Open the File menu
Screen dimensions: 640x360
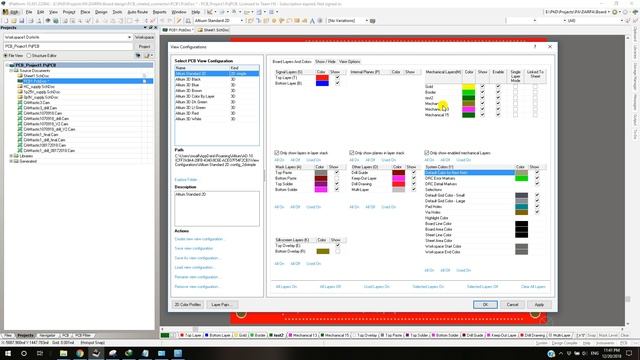(29, 12)
